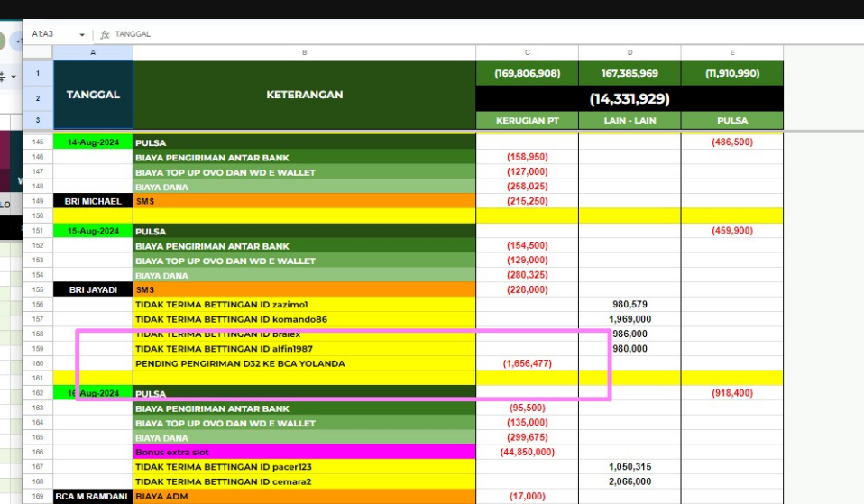Click TIDAK TERIMA BETTINGAN ID cemara2 cell

pos(304,481)
